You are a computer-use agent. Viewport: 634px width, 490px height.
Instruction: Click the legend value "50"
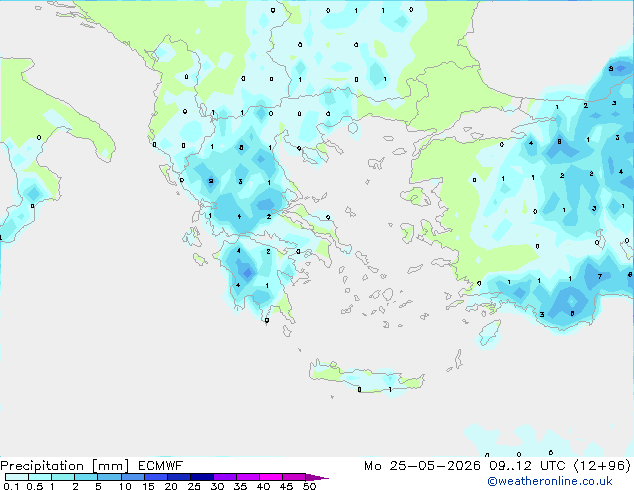tap(310, 486)
